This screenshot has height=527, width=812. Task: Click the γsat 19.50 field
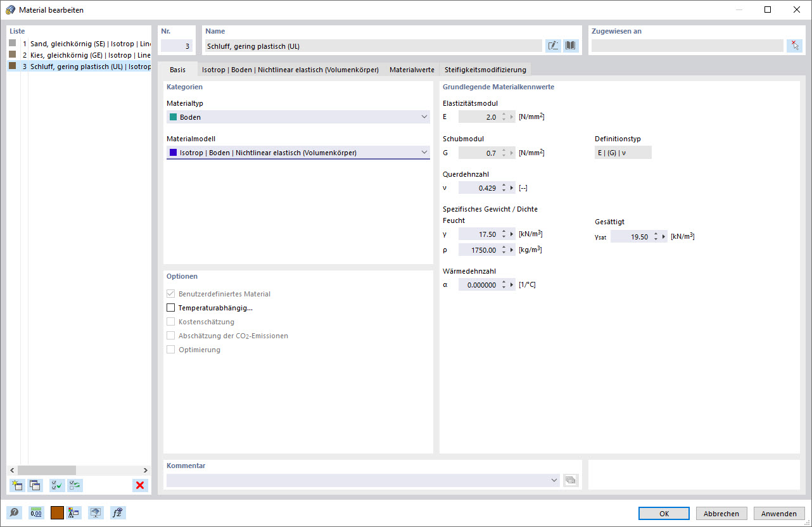[x=631, y=237]
